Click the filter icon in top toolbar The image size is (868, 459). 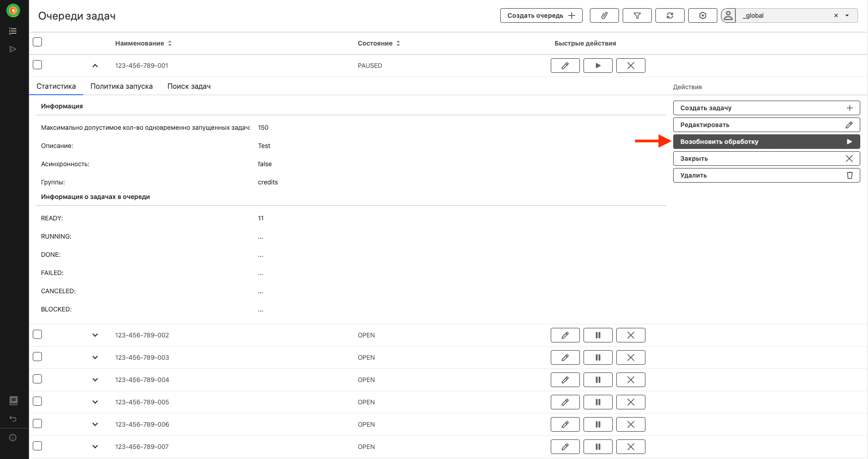637,15
